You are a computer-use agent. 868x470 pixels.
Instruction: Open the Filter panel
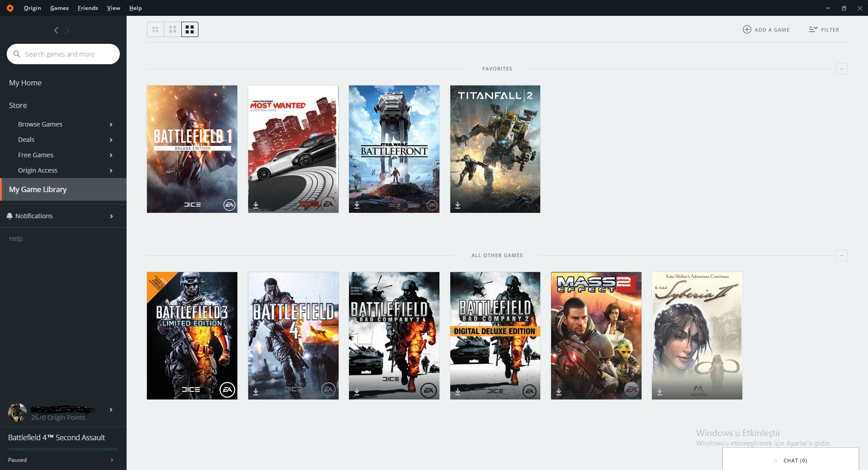[824, 29]
